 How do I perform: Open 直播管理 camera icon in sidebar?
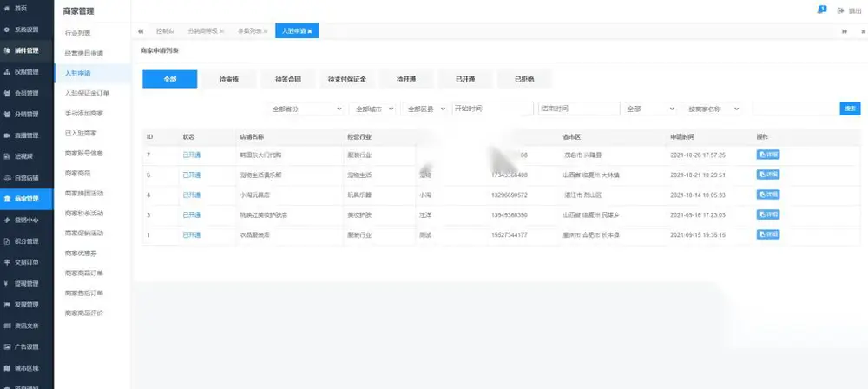coord(7,135)
